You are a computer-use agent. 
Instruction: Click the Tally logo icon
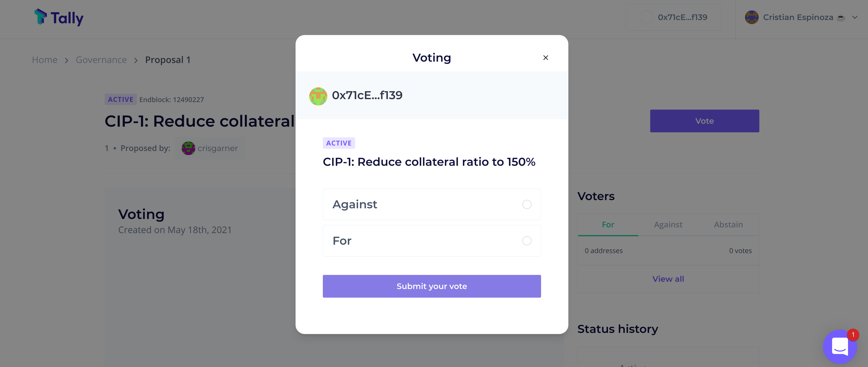[41, 17]
